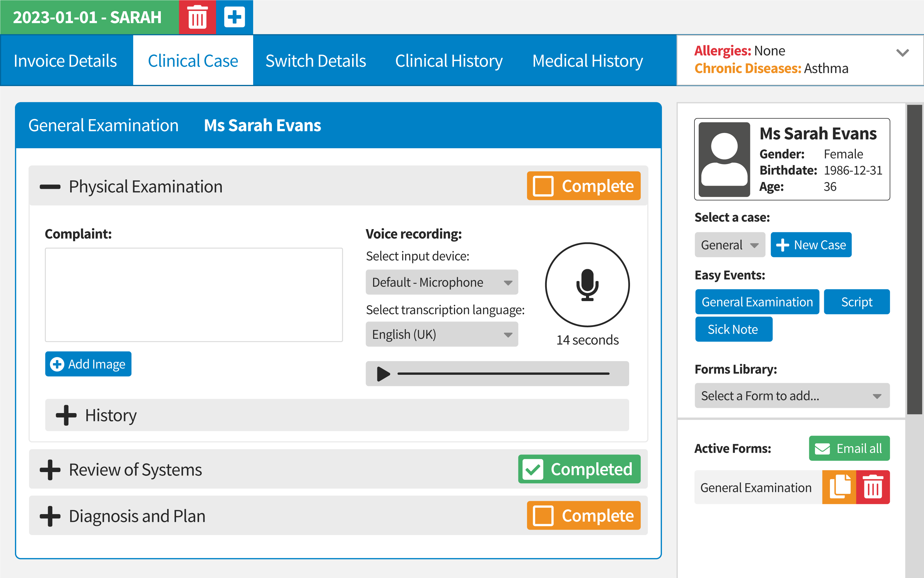Click inside the Complaint text box
The height and width of the screenshot is (578, 924).
point(194,295)
